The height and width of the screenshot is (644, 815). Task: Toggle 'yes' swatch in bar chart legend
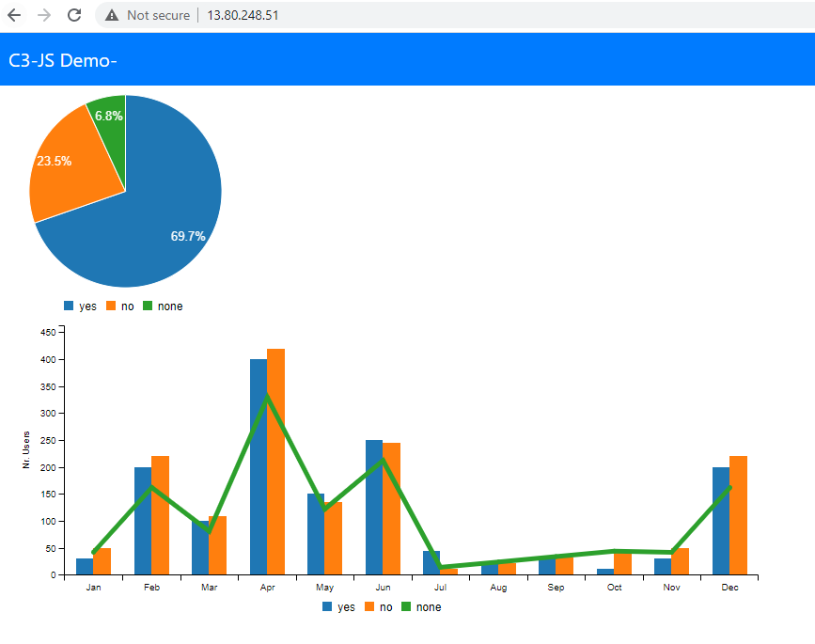(x=327, y=606)
